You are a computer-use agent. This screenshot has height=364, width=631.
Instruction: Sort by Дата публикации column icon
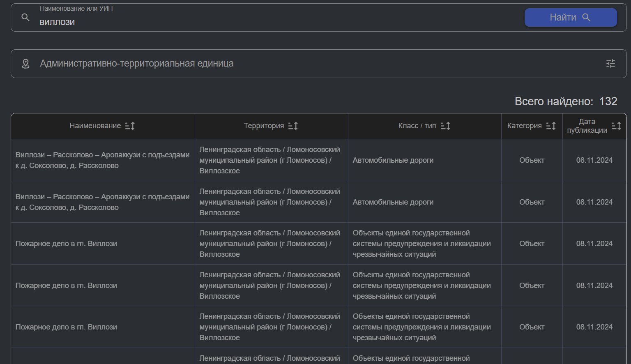(616, 126)
